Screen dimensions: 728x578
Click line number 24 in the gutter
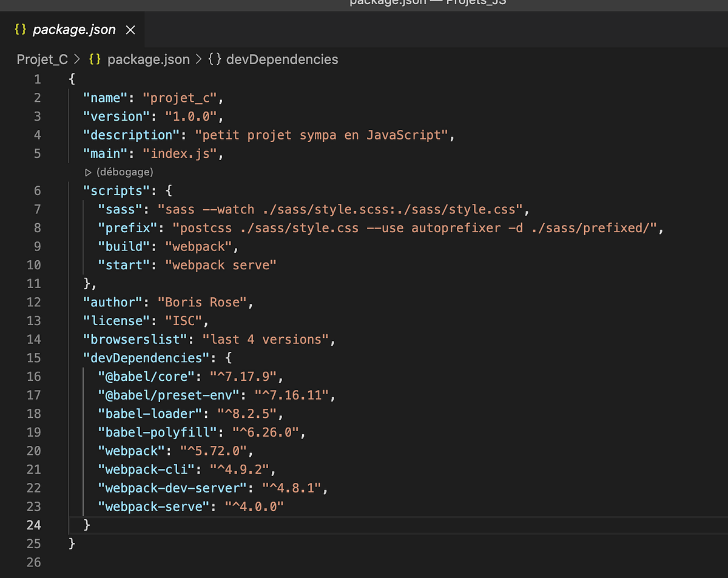(x=34, y=525)
